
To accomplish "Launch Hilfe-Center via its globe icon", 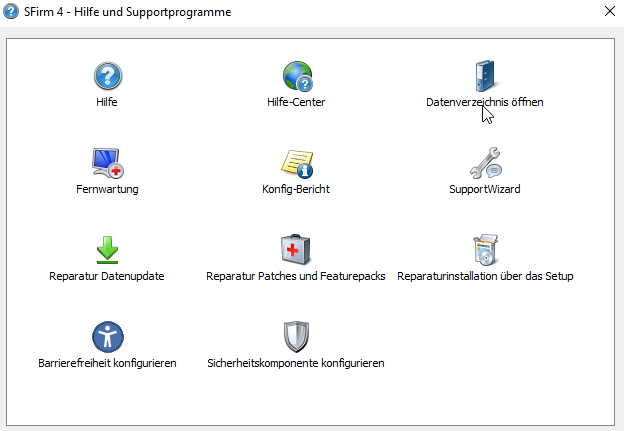I will (x=296, y=76).
